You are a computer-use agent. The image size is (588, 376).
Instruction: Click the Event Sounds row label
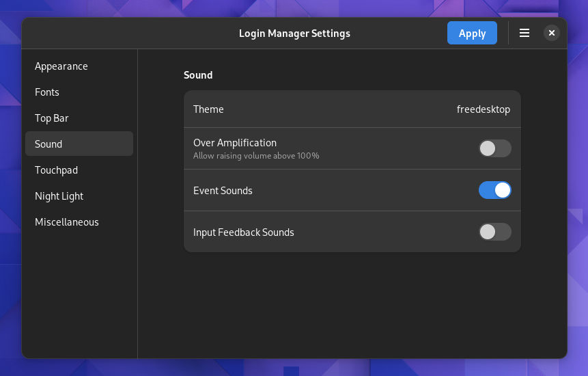point(223,191)
